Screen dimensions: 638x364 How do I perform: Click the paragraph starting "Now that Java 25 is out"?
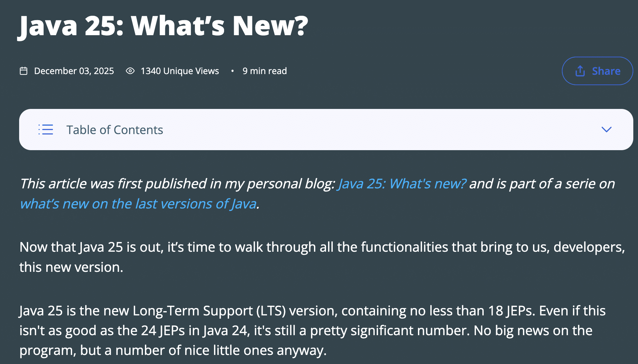coord(322,257)
